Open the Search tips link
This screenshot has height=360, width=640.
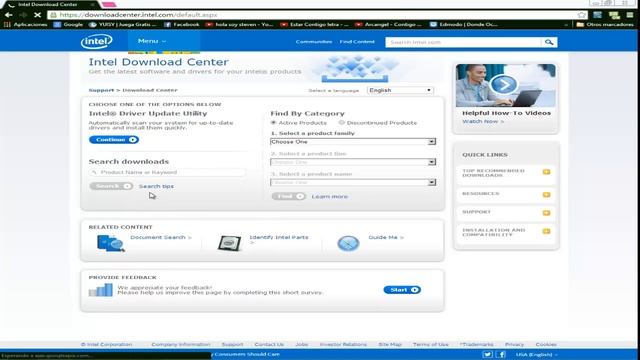156,186
